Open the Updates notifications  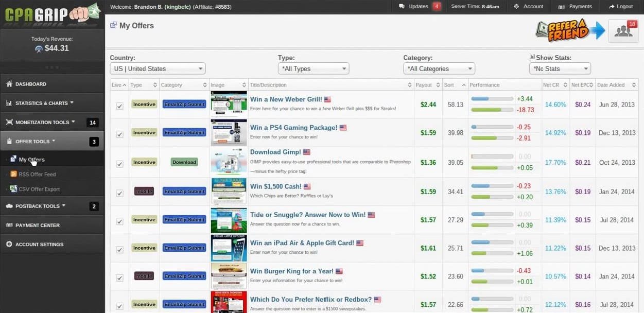417,6
